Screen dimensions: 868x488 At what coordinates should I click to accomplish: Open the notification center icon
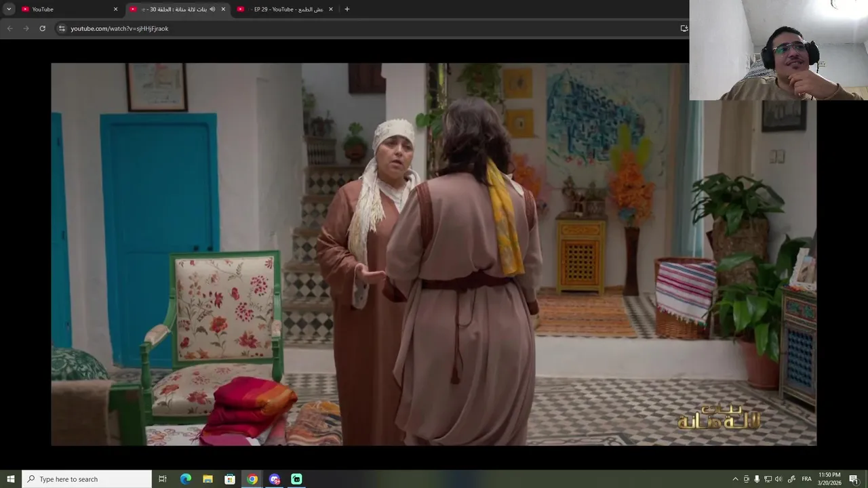854,479
